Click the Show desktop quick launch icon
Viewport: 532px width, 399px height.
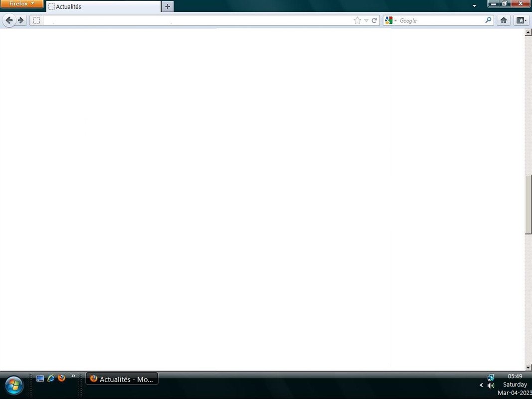click(x=40, y=379)
